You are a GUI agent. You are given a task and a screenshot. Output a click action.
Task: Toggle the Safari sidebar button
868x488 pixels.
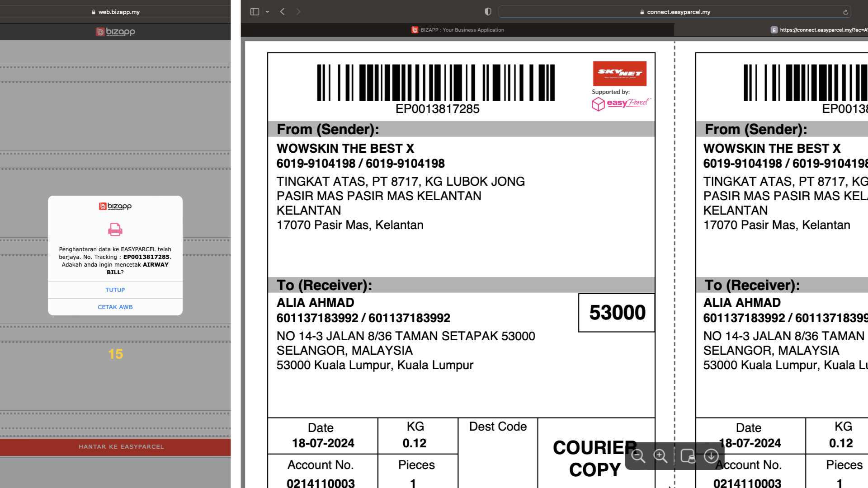[255, 12]
